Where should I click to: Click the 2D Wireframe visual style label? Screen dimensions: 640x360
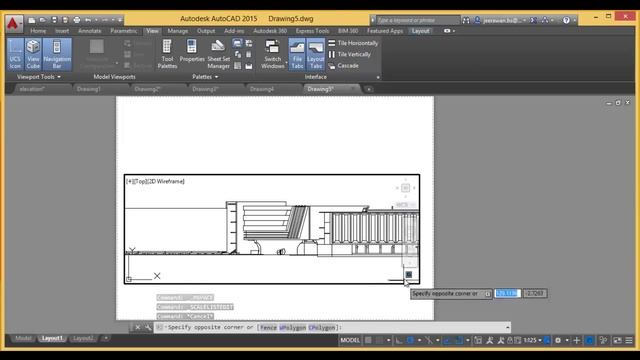pos(166,181)
